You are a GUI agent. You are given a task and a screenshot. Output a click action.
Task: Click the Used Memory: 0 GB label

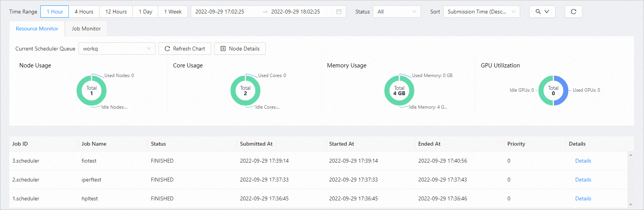(432, 76)
